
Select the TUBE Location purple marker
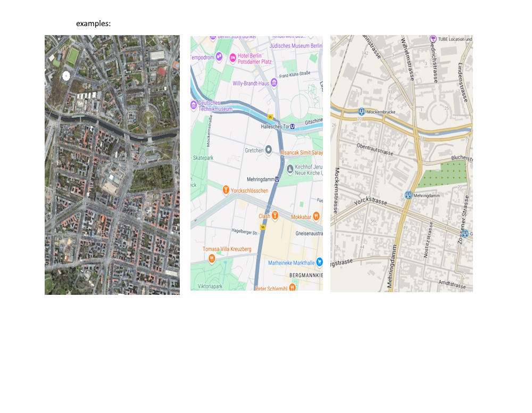(x=433, y=39)
